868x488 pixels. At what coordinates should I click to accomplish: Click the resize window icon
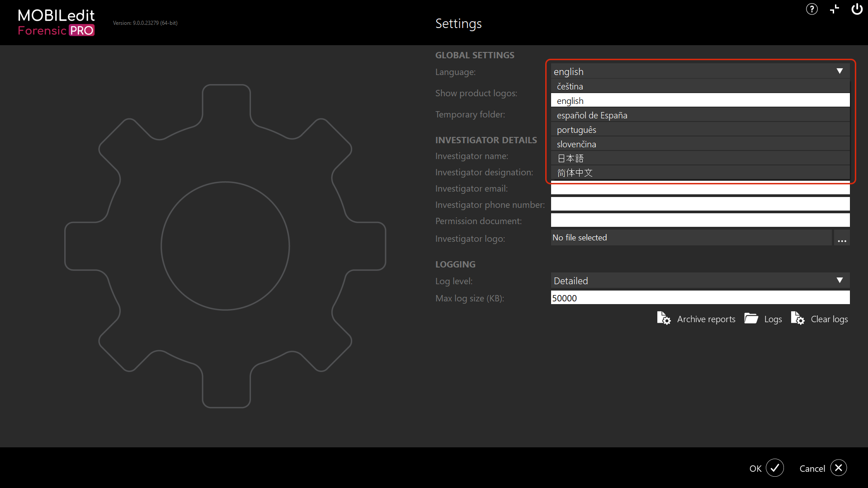click(x=835, y=9)
